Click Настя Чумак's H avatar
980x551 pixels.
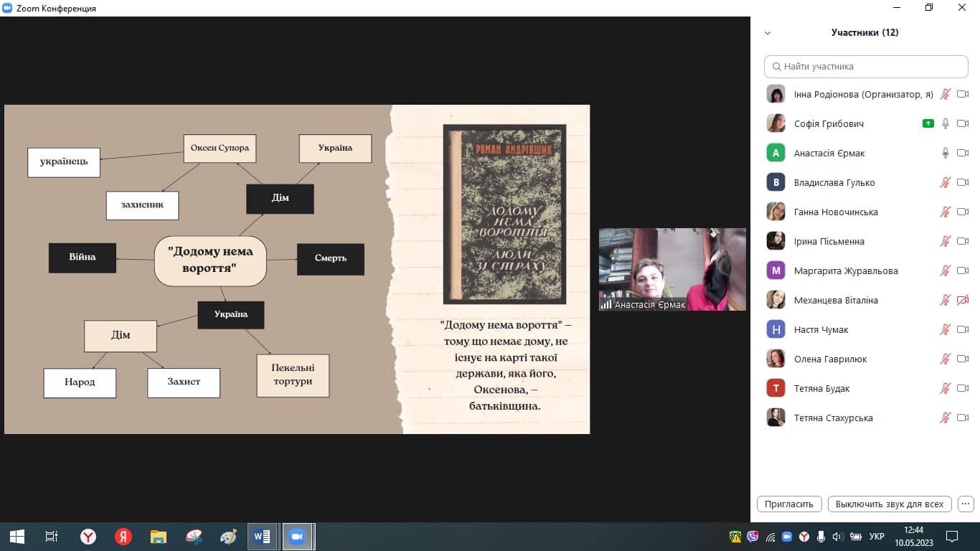(x=776, y=329)
